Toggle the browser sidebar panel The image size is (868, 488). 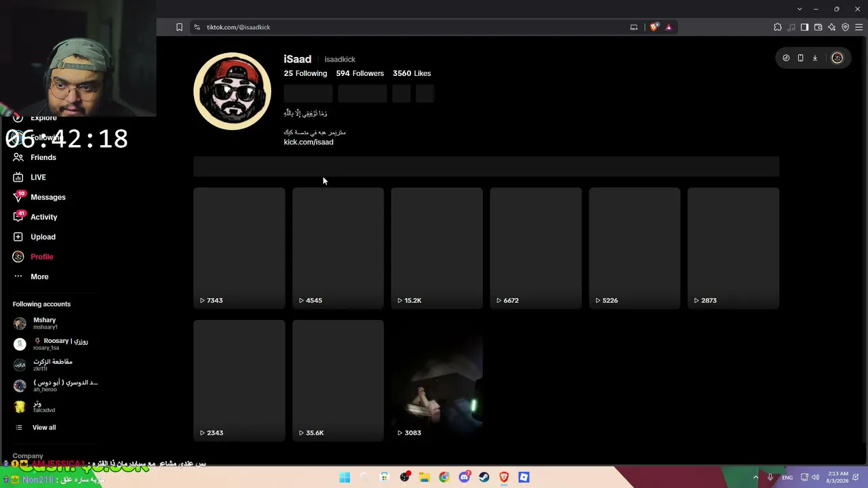[x=804, y=27]
